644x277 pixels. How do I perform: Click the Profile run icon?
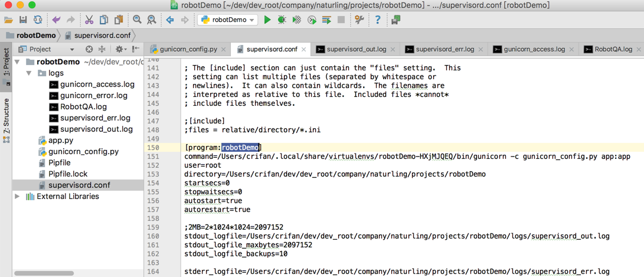[x=312, y=19]
